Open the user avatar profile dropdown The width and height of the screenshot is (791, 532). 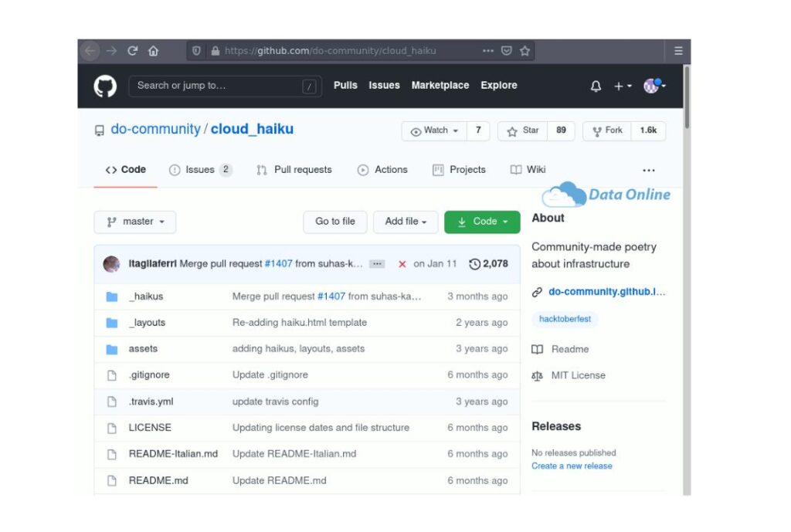click(x=655, y=86)
